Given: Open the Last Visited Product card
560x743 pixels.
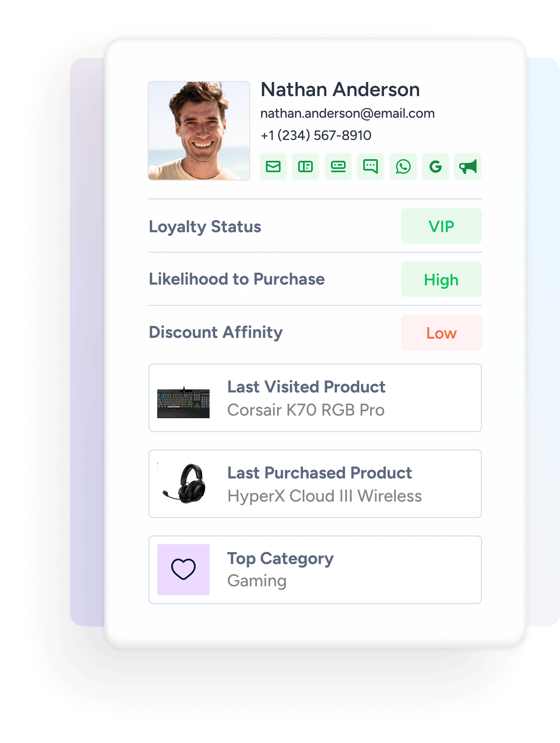Looking at the screenshot, I should (315, 398).
